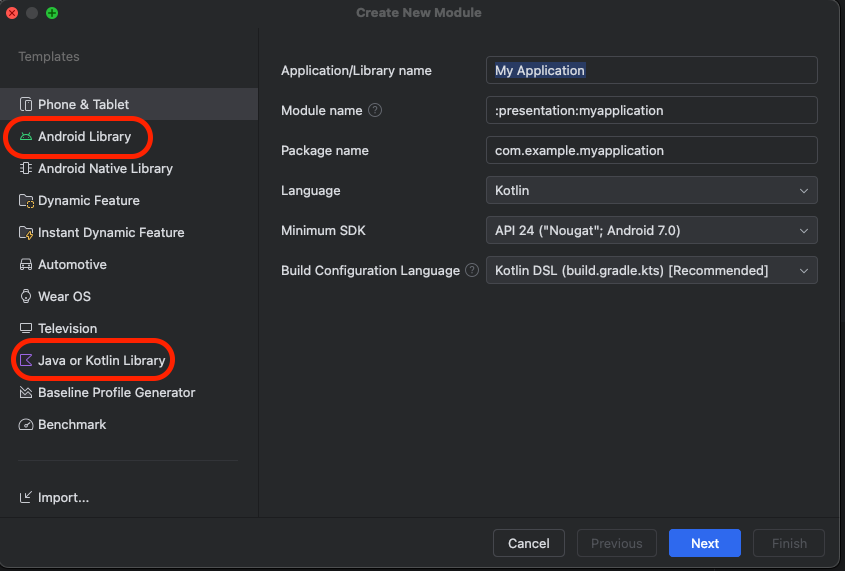This screenshot has height=571, width=845.
Task: Close the Create New Module dialog
Action: click(x=12, y=13)
